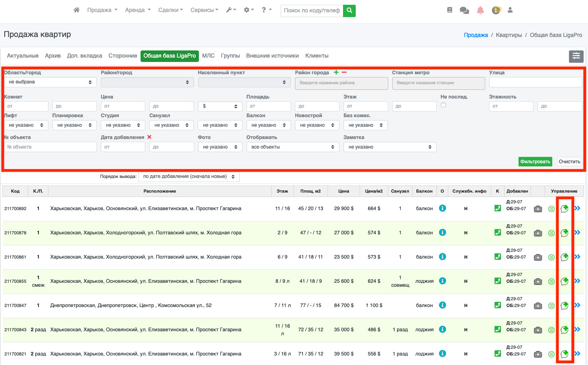Toggle the 'Не послед.' checkbox
Image resolution: width=588 pixels, height=365 pixels.
click(x=443, y=105)
